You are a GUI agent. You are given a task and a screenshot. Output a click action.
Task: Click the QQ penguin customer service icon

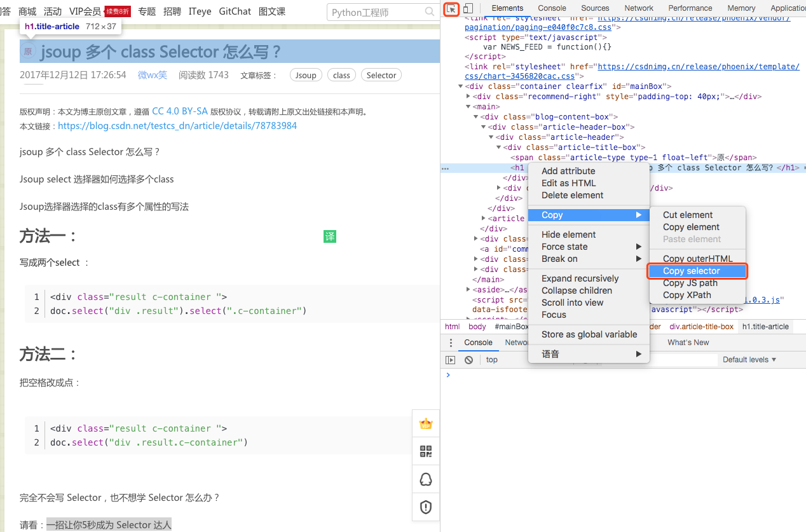tap(426, 479)
